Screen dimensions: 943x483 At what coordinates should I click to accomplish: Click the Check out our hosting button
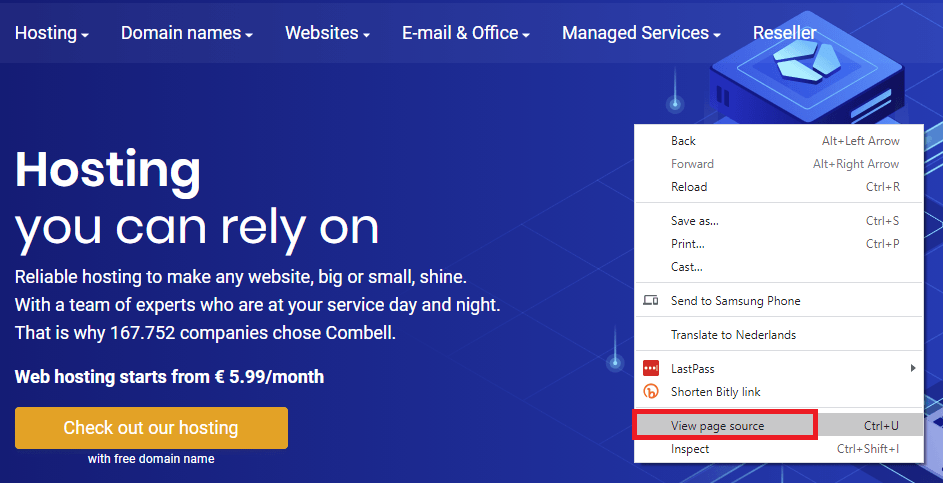click(152, 428)
